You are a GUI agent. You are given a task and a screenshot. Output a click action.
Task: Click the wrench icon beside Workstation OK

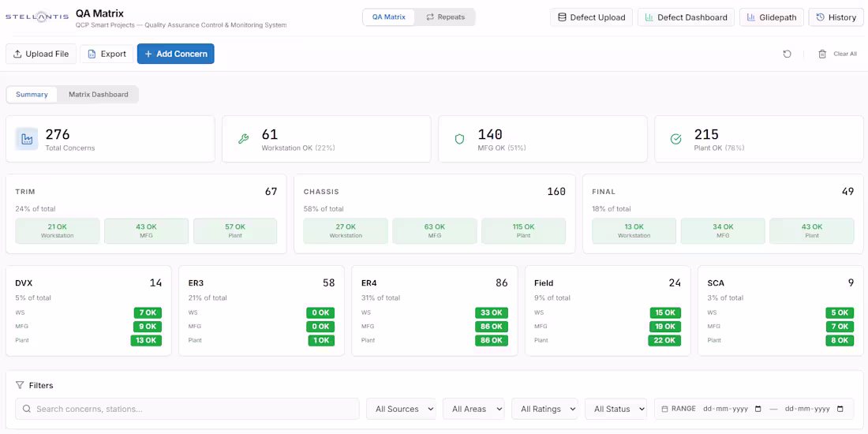click(243, 139)
